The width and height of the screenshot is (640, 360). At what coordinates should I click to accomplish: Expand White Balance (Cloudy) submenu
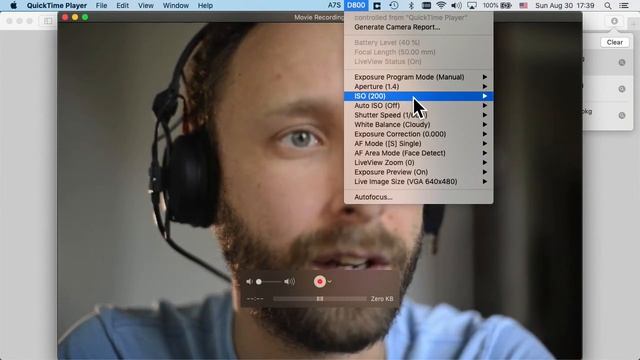pos(419,124)
